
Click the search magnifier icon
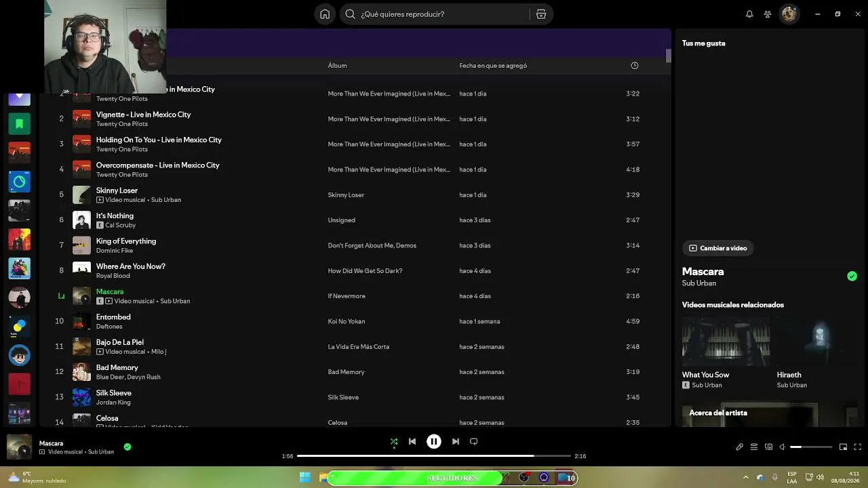point(350,14)
